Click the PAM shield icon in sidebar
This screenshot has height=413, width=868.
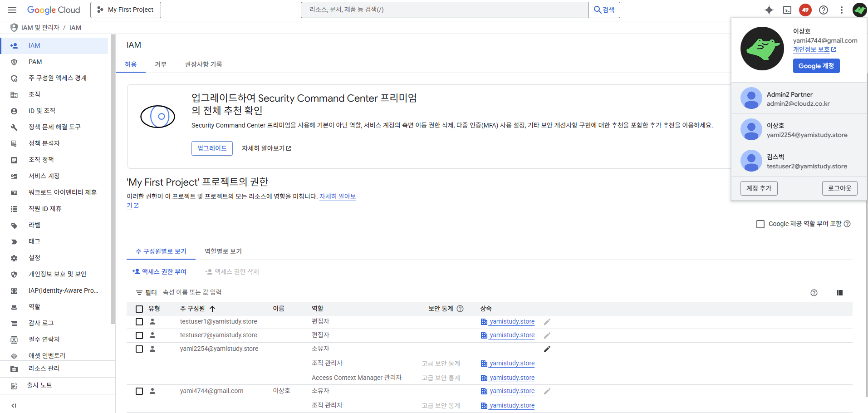pyautogui.click(x=14, y=62)
